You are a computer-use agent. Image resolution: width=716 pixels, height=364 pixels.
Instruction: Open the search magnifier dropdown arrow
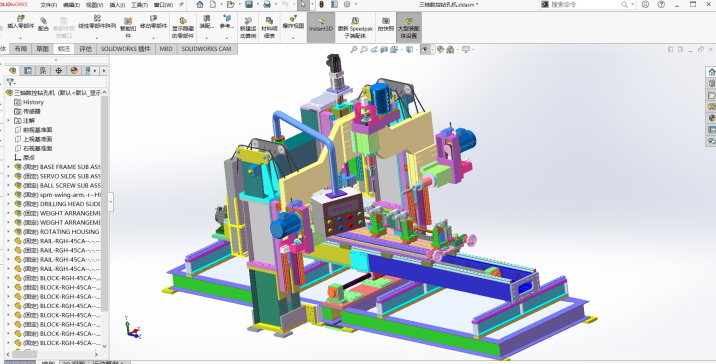(x=632, y=5)
